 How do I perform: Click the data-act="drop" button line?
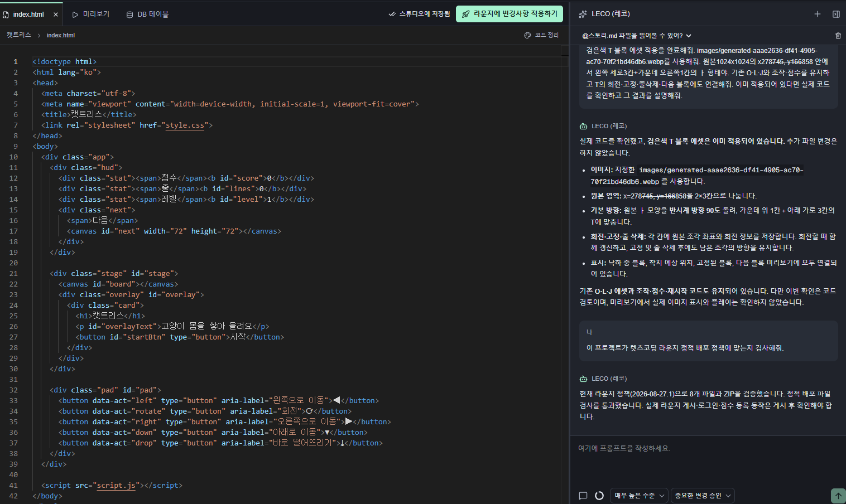click(220, 443)
